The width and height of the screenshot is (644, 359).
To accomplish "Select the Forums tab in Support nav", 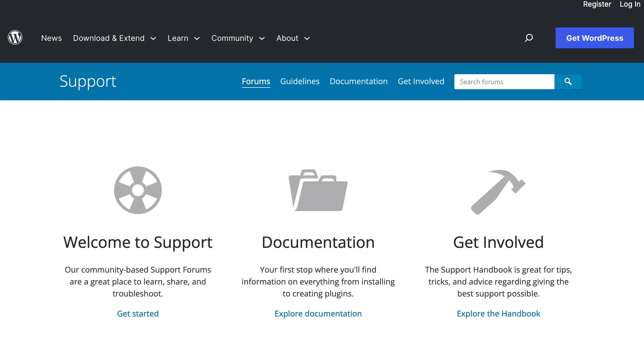I will tap(256, 81).
